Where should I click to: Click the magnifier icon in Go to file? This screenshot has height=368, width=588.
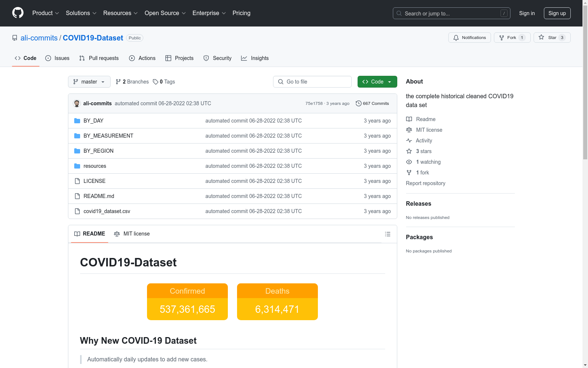(x=281, y=82)
